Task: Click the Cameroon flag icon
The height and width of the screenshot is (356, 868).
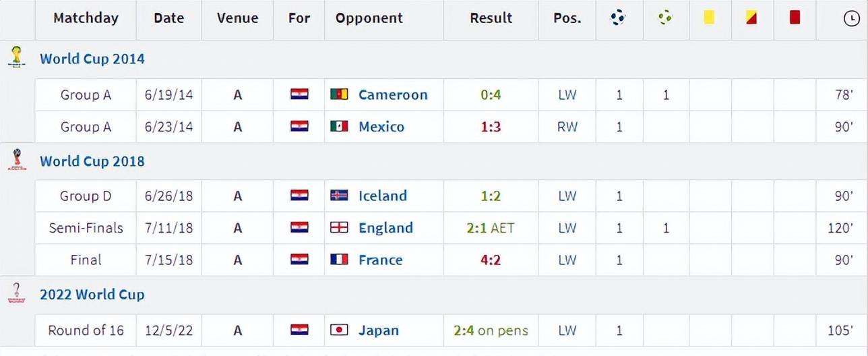Action: tap(339, 94)
